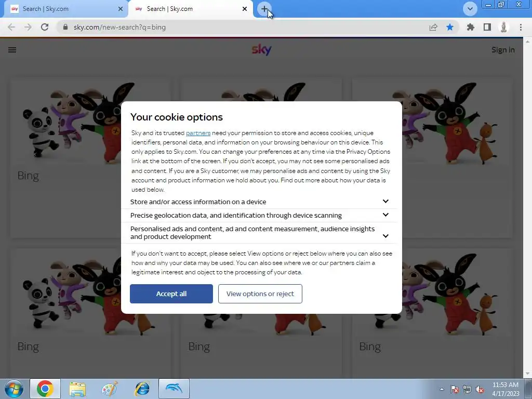
Task: Click the bottom-middle Bing card title
Action: click(x=199, y=347)
